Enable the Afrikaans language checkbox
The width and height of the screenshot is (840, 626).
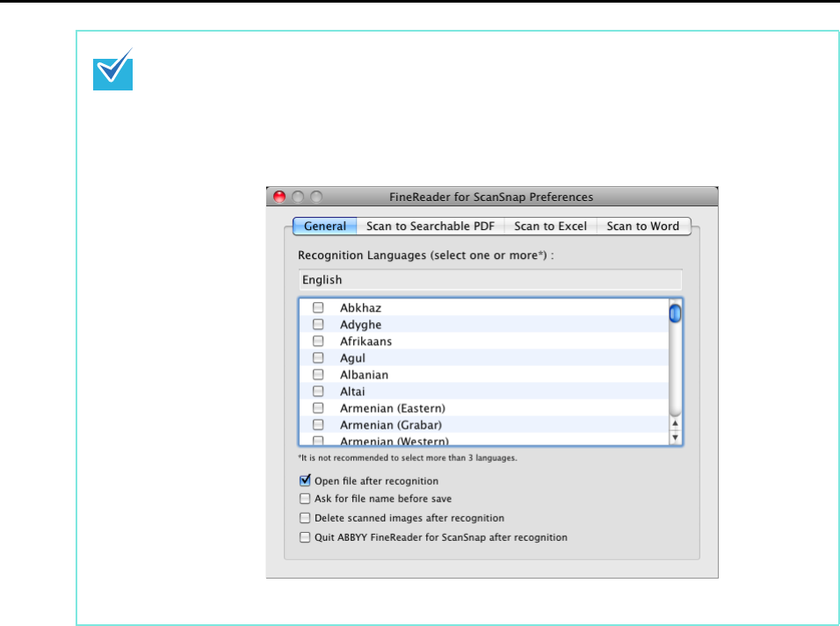pos(318,341)
